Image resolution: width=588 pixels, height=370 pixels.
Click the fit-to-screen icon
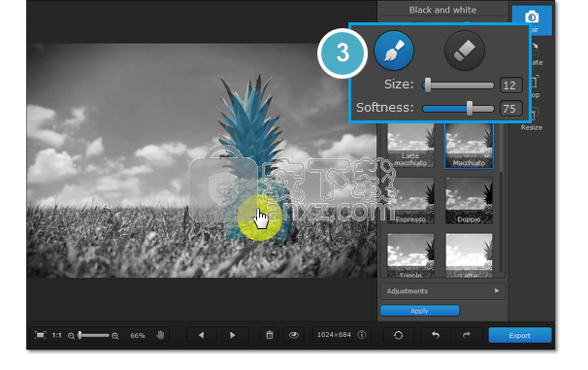(x=40, y=335)
